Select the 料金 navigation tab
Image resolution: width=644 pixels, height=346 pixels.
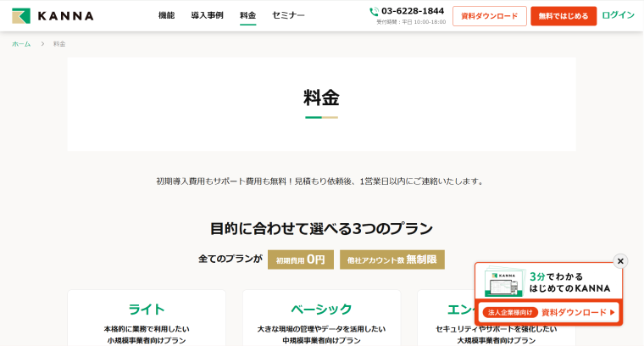247,16
